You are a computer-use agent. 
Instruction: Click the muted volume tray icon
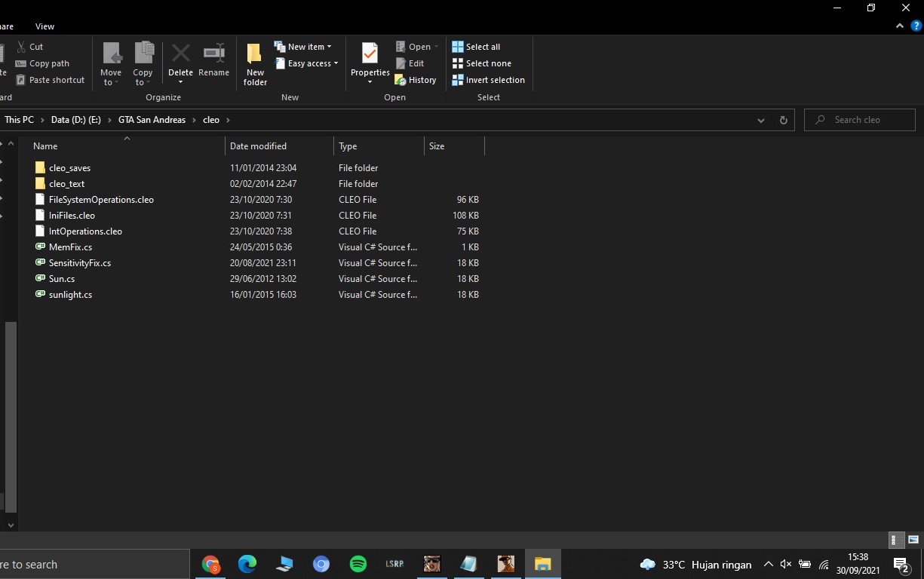786,565
